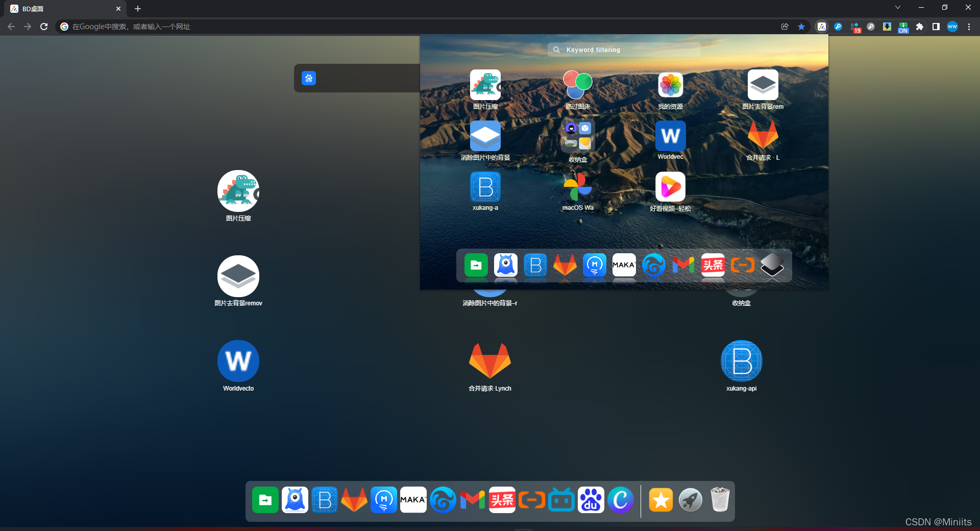Click the purple C icon in main dock
Image resolution: width=980 pixels, height=531 pixels.
(621, 500)
